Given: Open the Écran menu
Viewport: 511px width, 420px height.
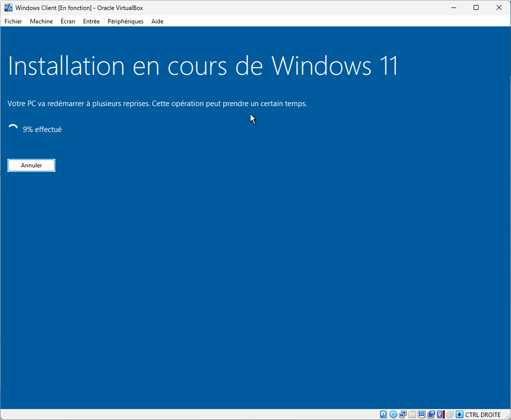Looking at the screenshot, I should point(68,21).
